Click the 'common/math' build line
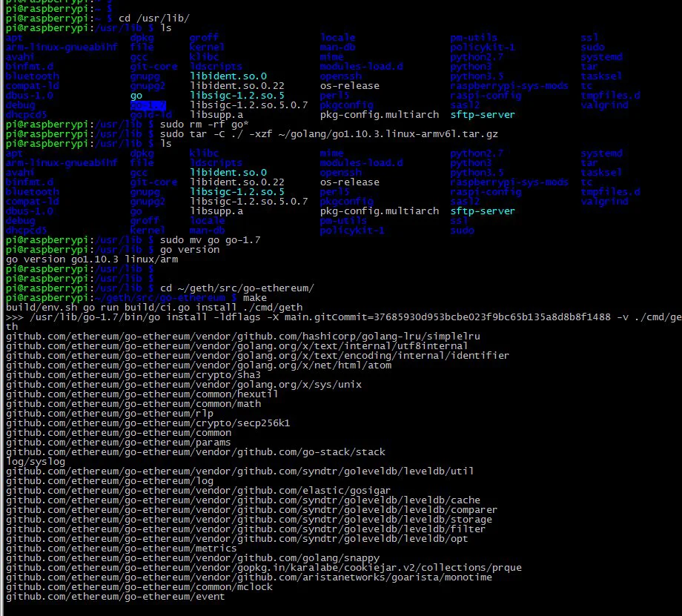 (133, 404)
